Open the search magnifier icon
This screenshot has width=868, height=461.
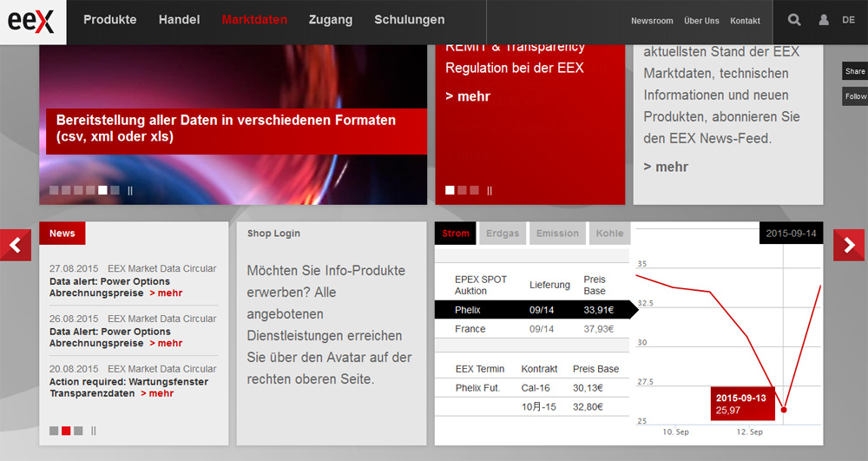point(794,20)
